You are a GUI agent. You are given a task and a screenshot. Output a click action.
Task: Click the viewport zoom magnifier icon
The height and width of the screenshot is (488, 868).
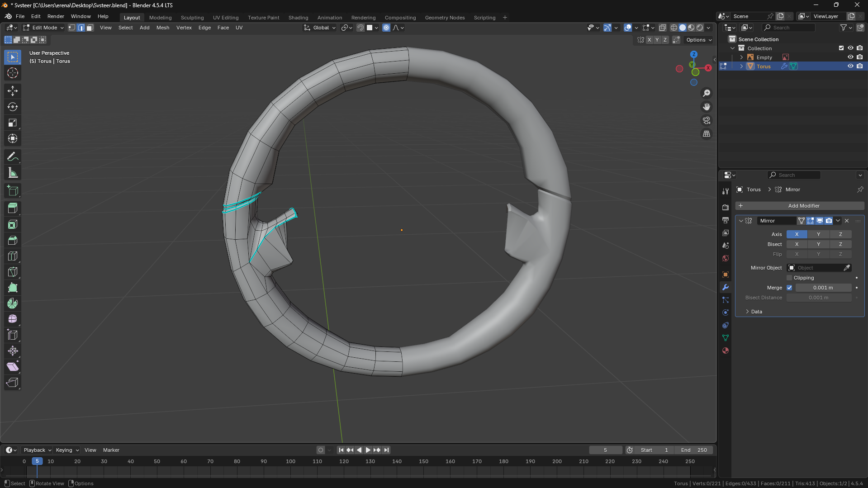tap(707, 93)
